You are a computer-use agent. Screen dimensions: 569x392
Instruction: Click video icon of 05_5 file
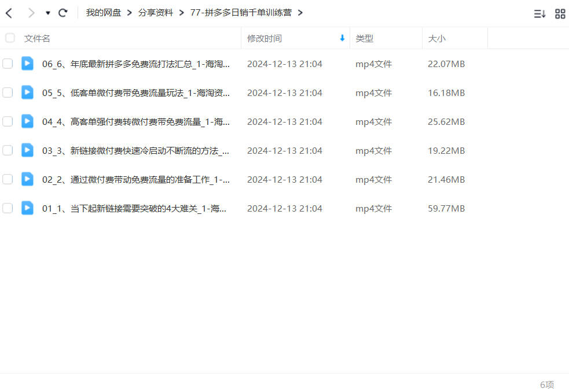point(27,93)
